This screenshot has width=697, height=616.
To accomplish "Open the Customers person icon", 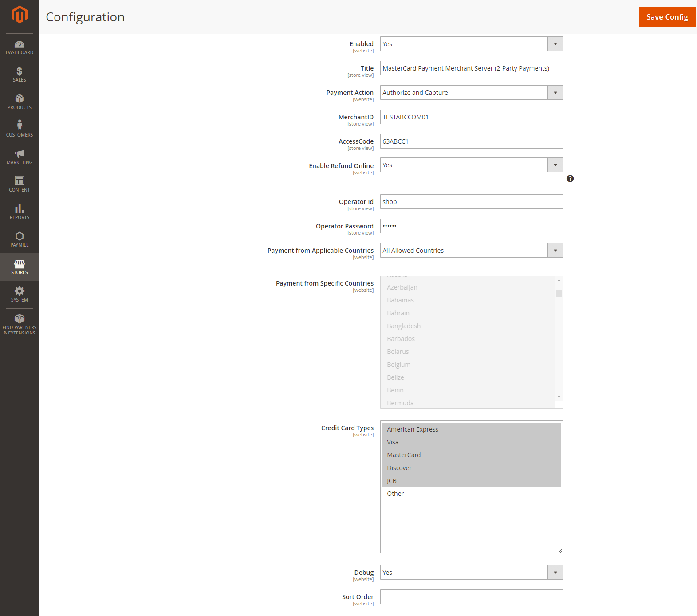I will tap(20, 125).
